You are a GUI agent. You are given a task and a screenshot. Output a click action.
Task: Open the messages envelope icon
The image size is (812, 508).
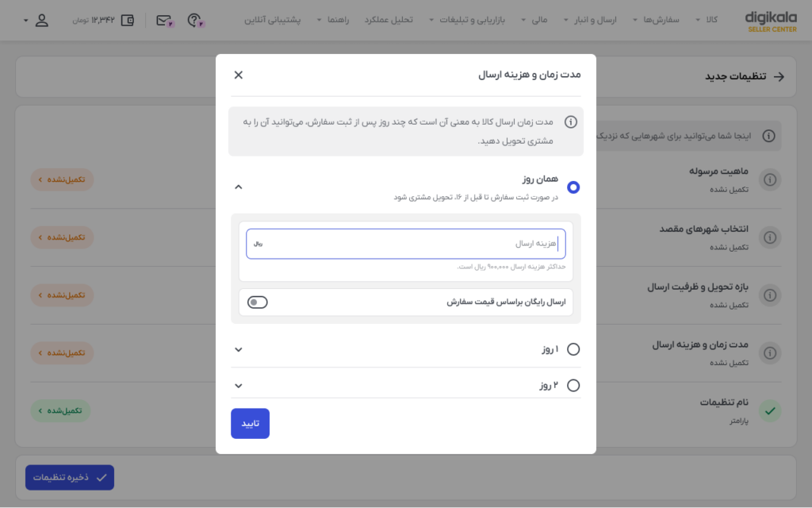coord(165,21)
